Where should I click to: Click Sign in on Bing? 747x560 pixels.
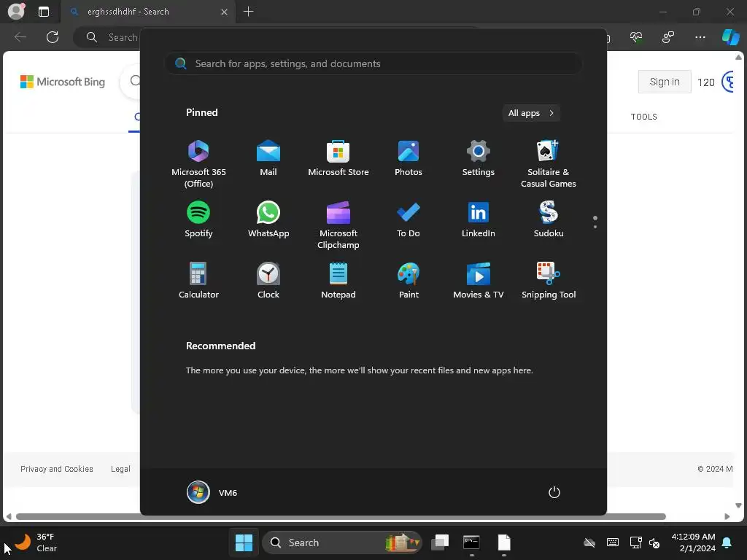665,82
